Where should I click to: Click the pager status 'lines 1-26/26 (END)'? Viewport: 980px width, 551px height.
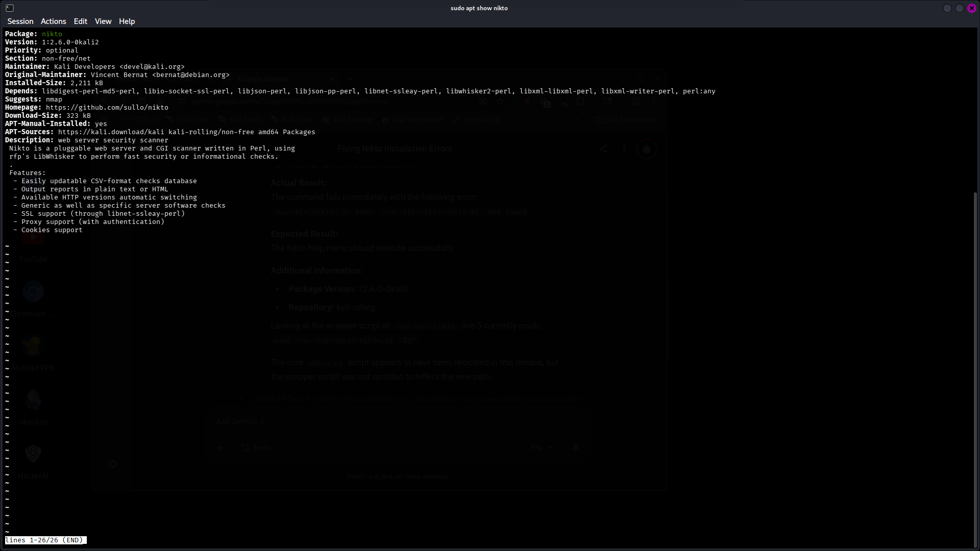(44, 540)
